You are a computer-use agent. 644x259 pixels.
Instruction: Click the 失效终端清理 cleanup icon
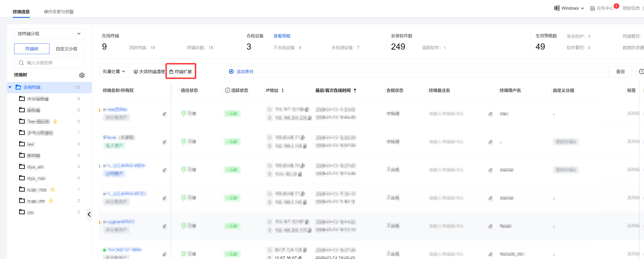136,72
